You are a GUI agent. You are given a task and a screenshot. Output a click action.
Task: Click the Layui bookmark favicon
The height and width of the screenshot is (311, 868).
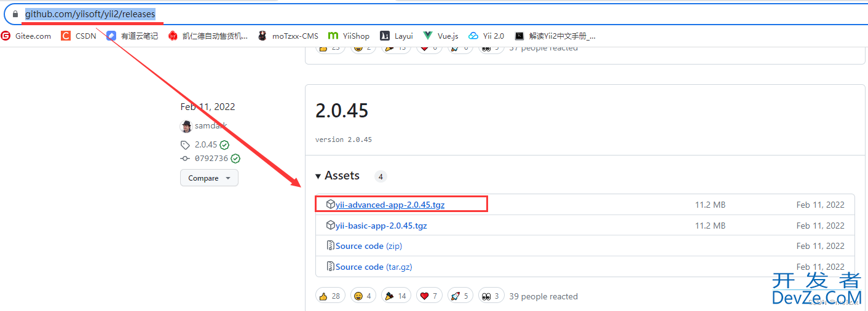click(385, 36)
